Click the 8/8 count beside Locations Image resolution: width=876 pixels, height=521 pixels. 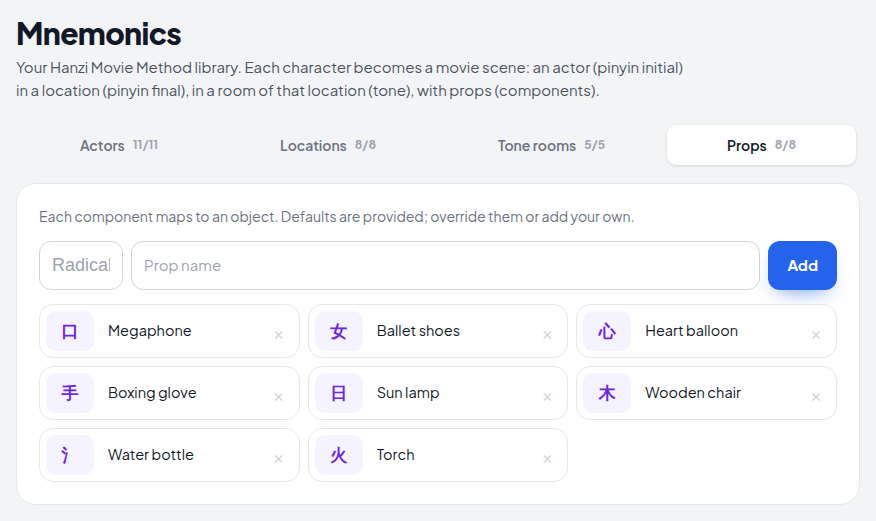pyautogui.click(x=365, y=145)
